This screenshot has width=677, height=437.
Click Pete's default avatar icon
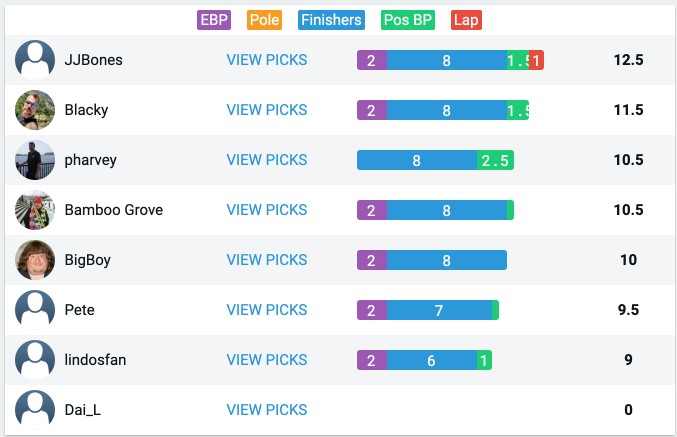[x=35, y=310]
